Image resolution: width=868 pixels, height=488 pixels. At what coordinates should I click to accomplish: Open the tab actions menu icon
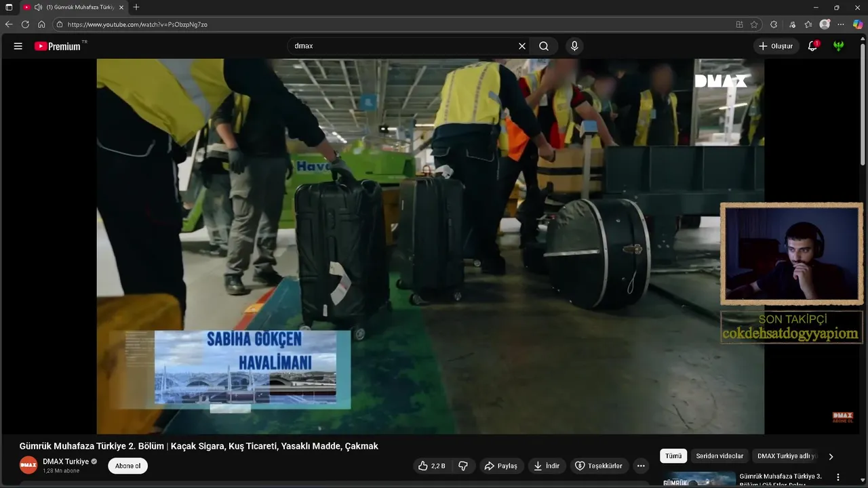[x=9, y=7]
